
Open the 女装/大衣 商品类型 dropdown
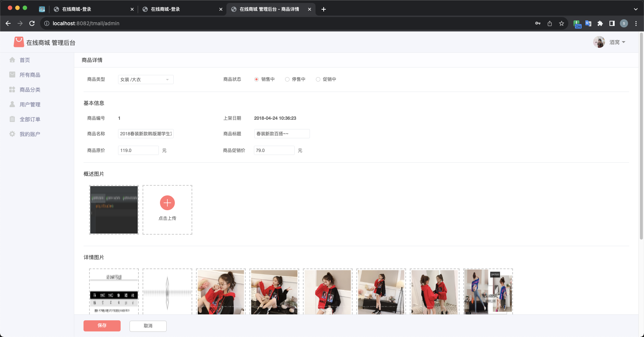click(x=145, y=79)
